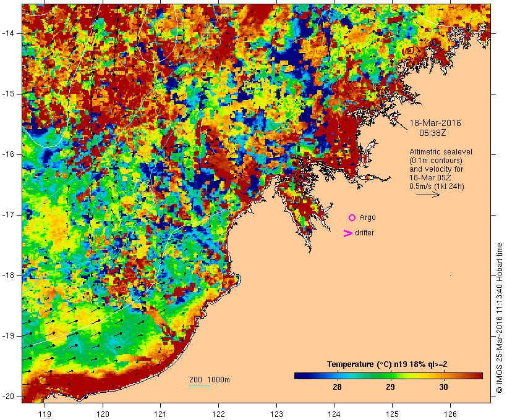Click the 121 longitude axis label

[x=160, y=414]
